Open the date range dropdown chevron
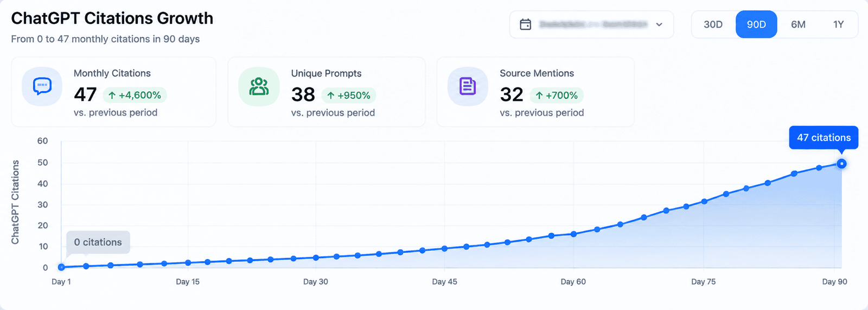 [659, 24]
